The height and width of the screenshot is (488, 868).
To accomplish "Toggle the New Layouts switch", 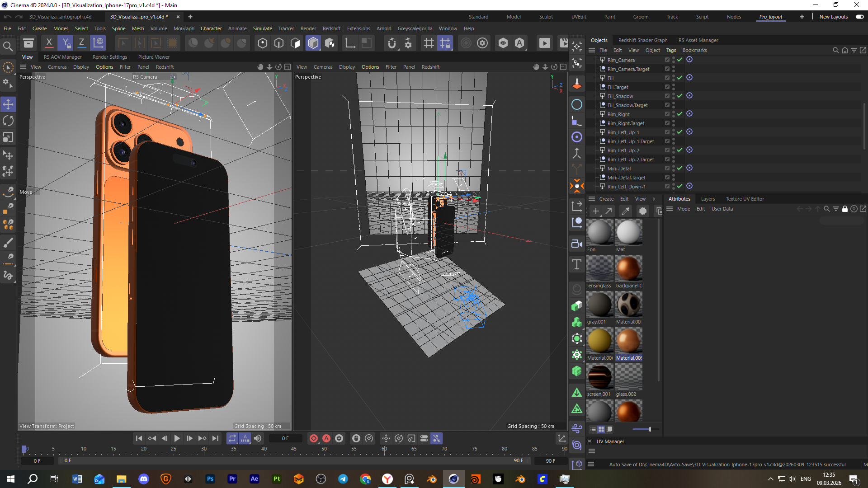I will pos(859,17).
